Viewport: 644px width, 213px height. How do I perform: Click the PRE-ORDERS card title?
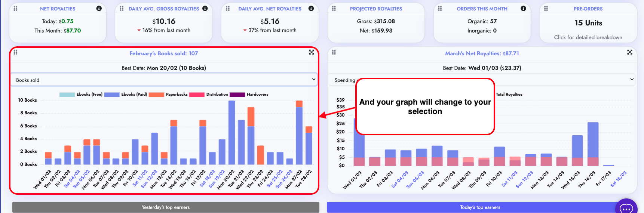(x=588, y=9)
